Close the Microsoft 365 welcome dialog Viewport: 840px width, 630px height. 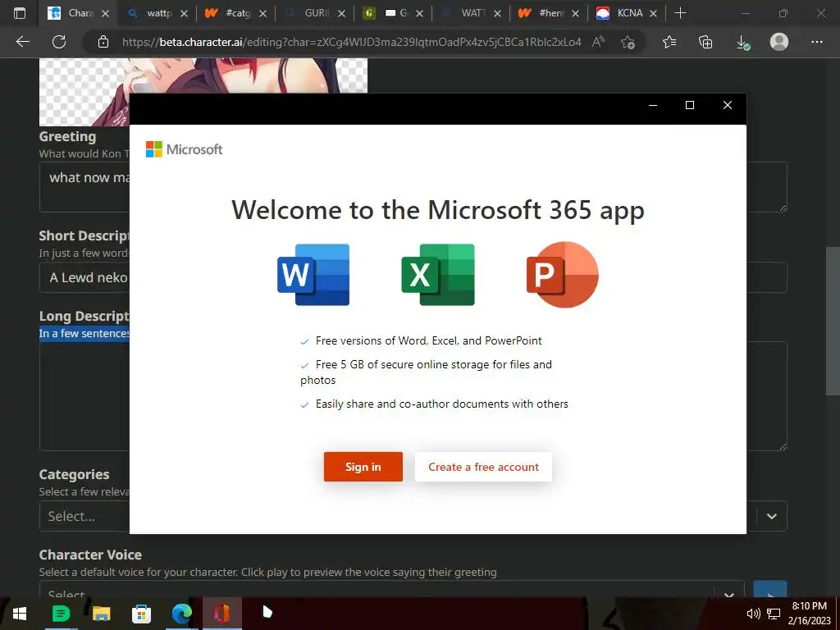pyautogui.click(x=728, y=106)
